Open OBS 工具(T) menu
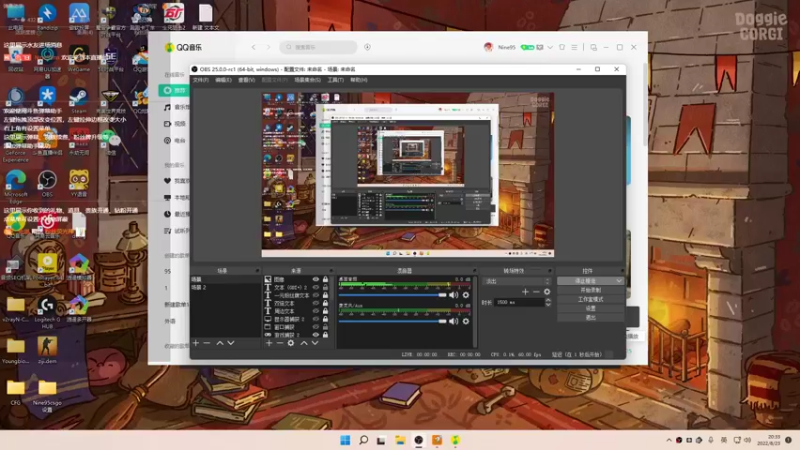 tap(335, 80)
